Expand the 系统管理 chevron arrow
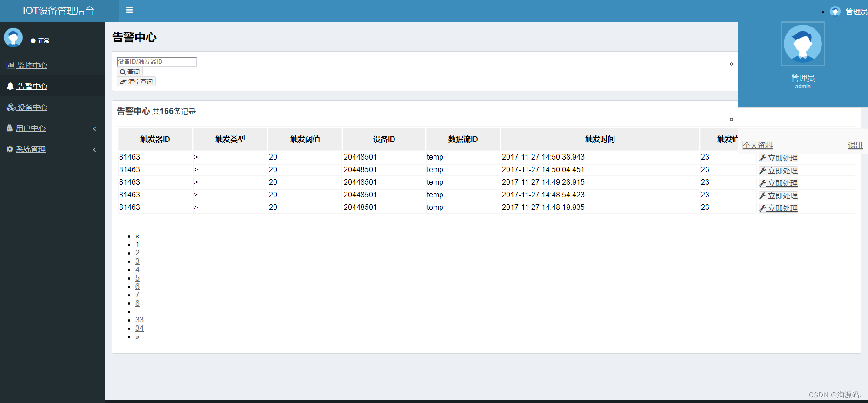The height and width of the screenshot is (403, 868). click(94, 149)
